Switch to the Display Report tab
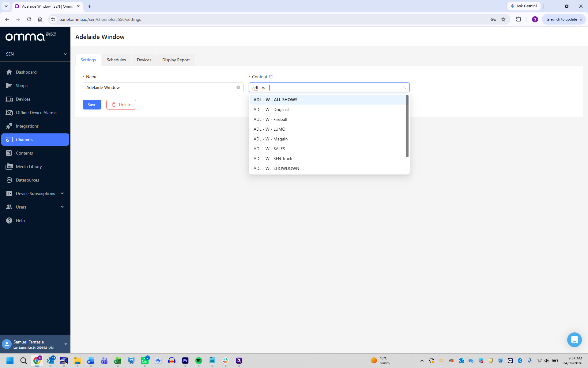The width and height of the screenshot is (588, 368). pyautogui.click(x=176, y=60)
